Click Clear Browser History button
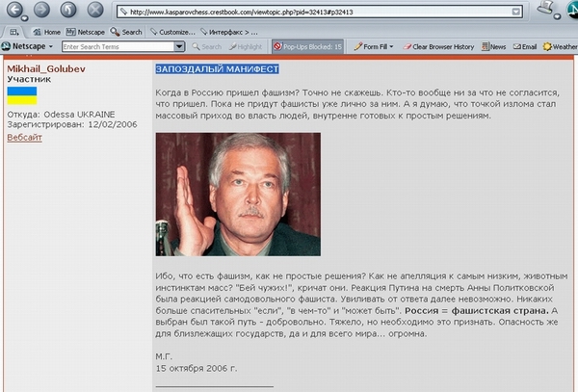The width and height of the screenshot is (578, 392). point(438,46)
